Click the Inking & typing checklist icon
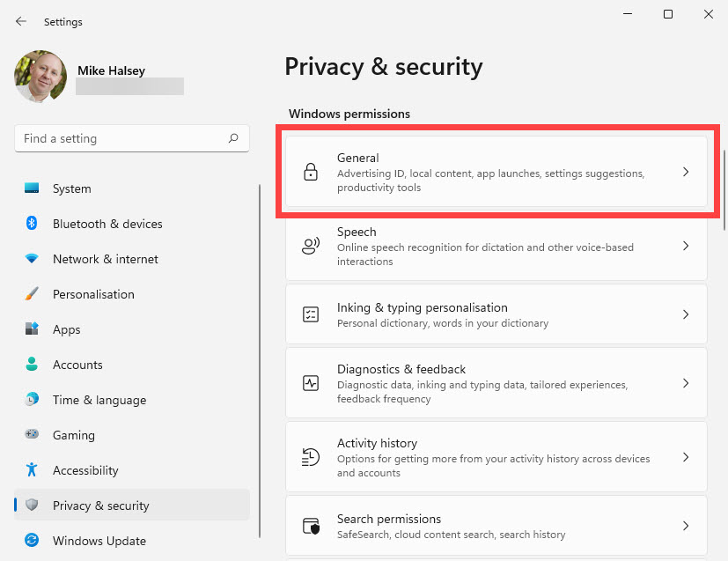The height and width of the screenshot is (561, 728). (x=311, y=314)
